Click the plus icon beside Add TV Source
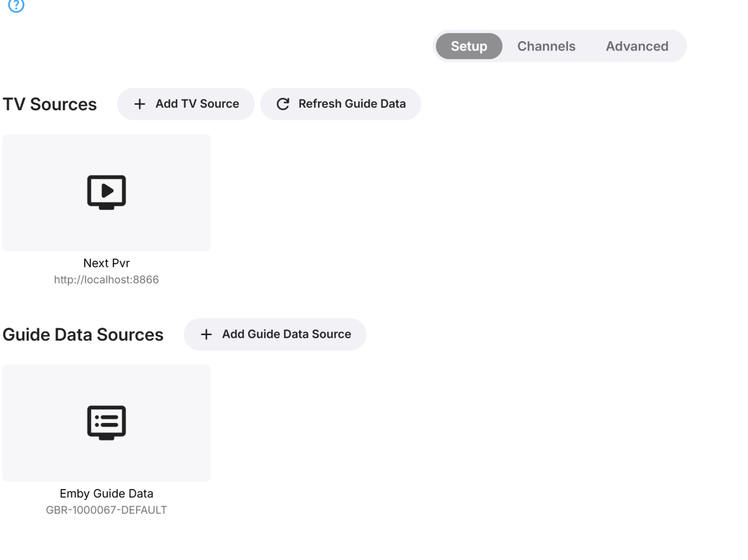Viewport: 748px width, 560px height. [140, 104]
